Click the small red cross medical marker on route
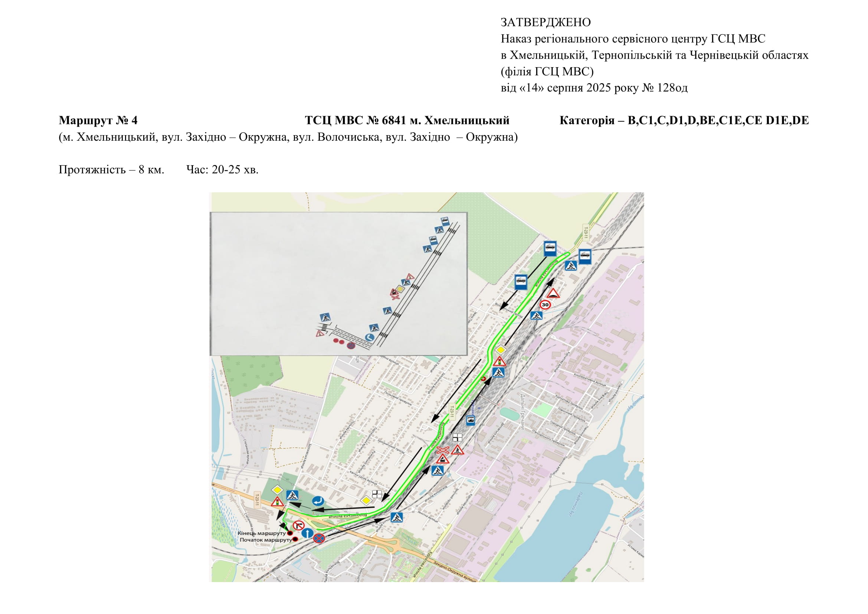This screenshot has width=868, height=614. (x=483, y=378)
